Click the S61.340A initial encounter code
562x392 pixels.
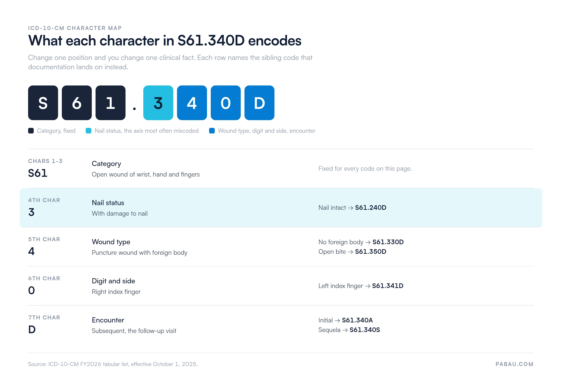click(357, 320)
